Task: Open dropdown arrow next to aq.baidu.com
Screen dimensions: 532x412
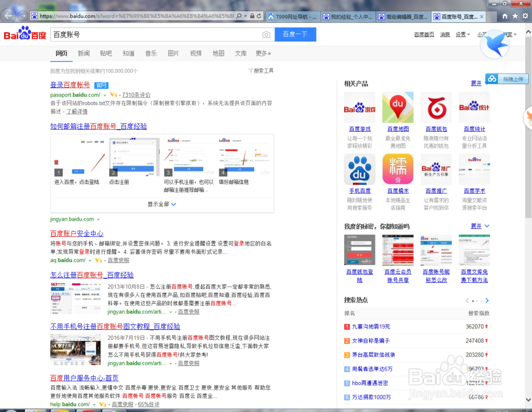Action: tap(90, 260)
